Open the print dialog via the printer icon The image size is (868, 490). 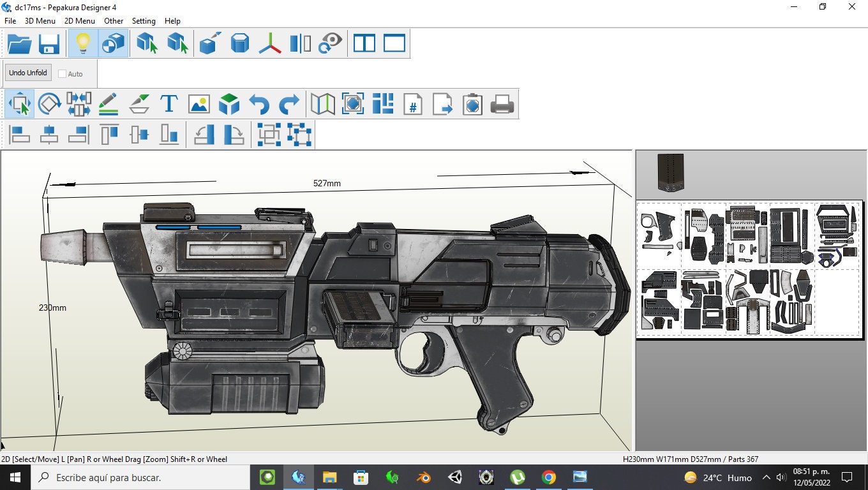pyautogui.click(x=502, y=103)
